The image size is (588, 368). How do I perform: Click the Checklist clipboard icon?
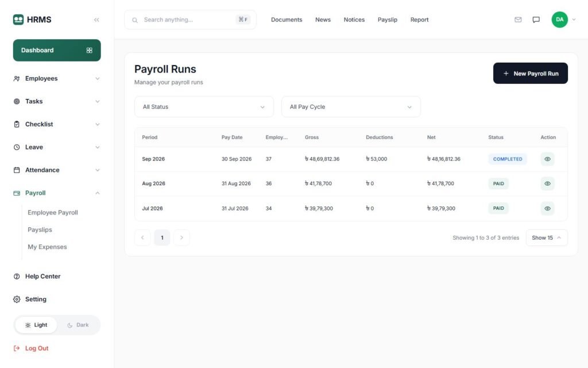(17, 124)
